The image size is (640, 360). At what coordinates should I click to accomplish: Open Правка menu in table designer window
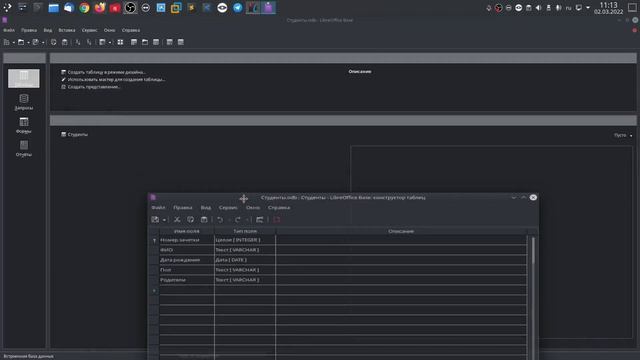coord(182,208)
